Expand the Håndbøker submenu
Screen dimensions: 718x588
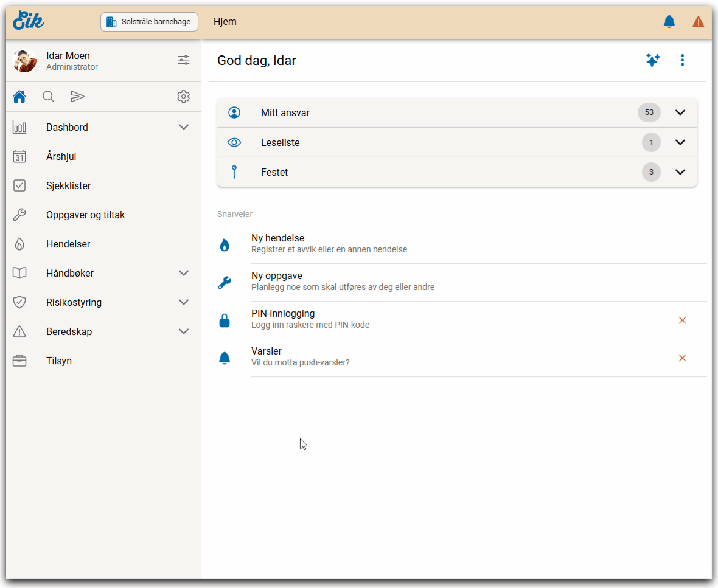coord(184,273)
